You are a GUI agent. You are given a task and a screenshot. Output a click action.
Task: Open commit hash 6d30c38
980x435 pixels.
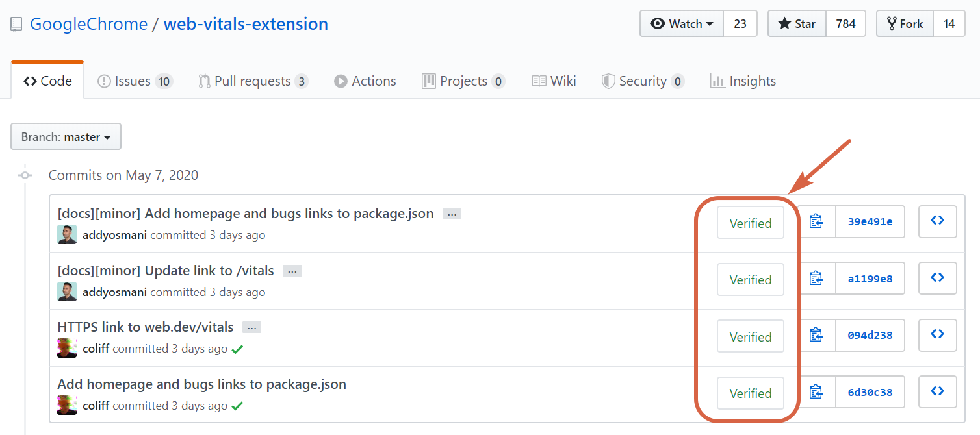click(x=870, y=392)
